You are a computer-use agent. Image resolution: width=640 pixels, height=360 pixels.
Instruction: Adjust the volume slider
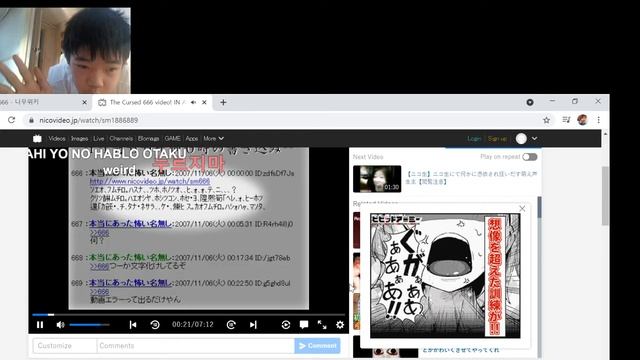pyautogui.click(x=89, y=325)
